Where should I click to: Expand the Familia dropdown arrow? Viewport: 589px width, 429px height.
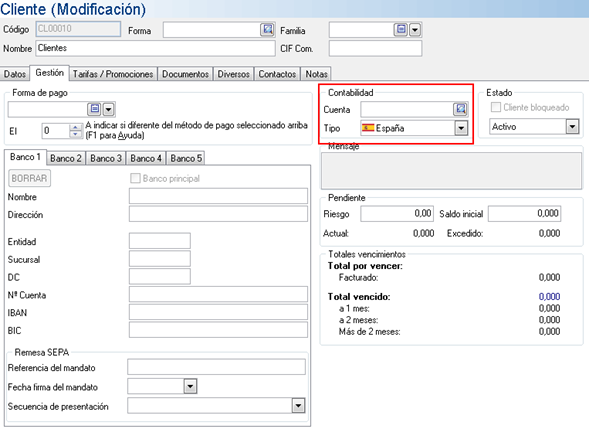(415, 30)
